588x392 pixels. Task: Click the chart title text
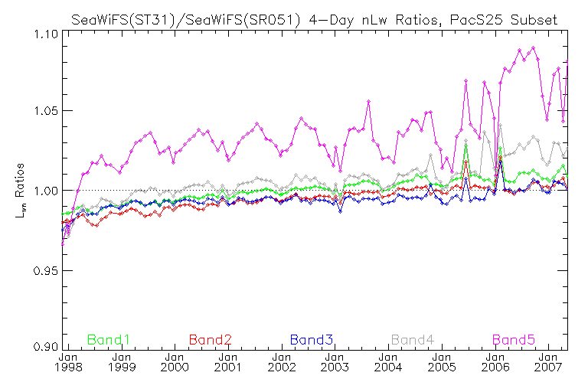[x=314, y=19]
